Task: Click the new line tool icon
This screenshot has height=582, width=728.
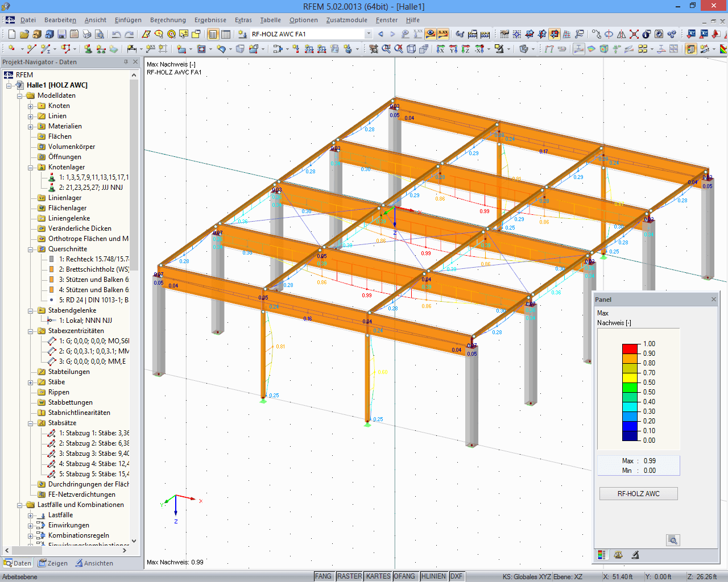Action: coord(32,49)
